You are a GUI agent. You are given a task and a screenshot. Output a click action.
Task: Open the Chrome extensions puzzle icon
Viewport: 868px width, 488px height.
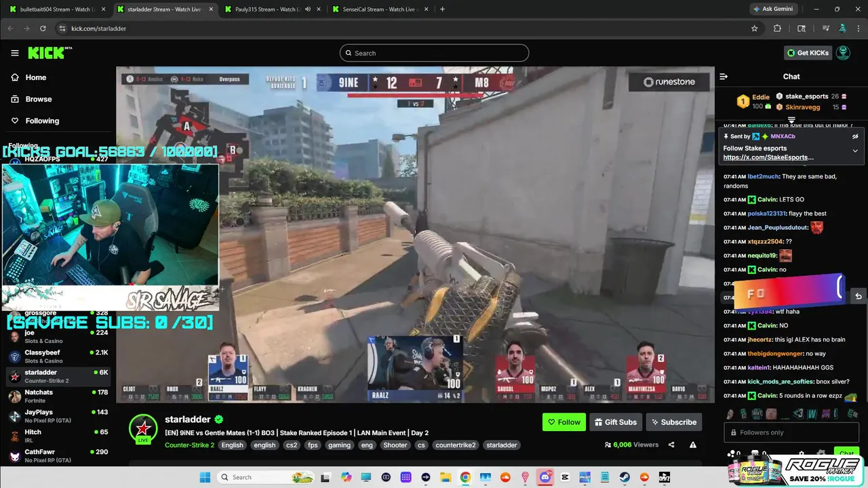point(777,28)
